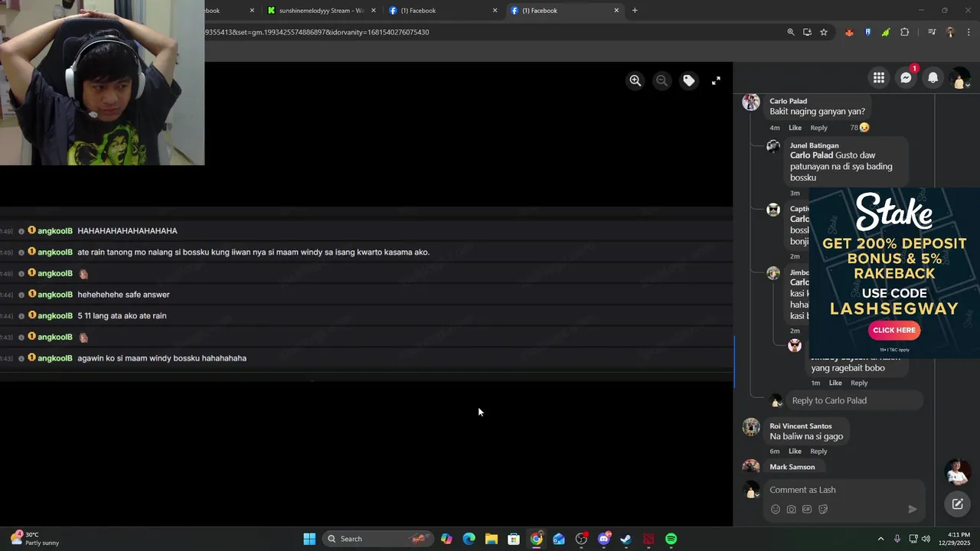Viewport: 980px width, 551px height.
Task: Close the active Facebook tab
Action: pos(616,11)
